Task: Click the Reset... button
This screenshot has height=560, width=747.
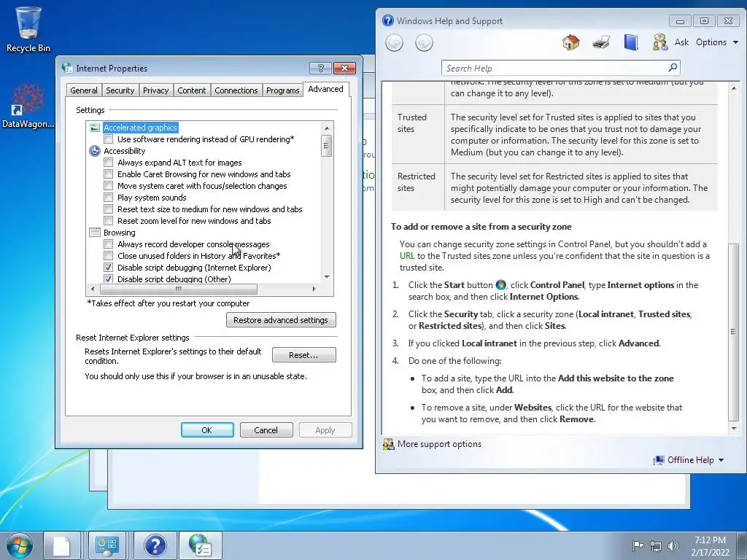Action: point(304,355)
